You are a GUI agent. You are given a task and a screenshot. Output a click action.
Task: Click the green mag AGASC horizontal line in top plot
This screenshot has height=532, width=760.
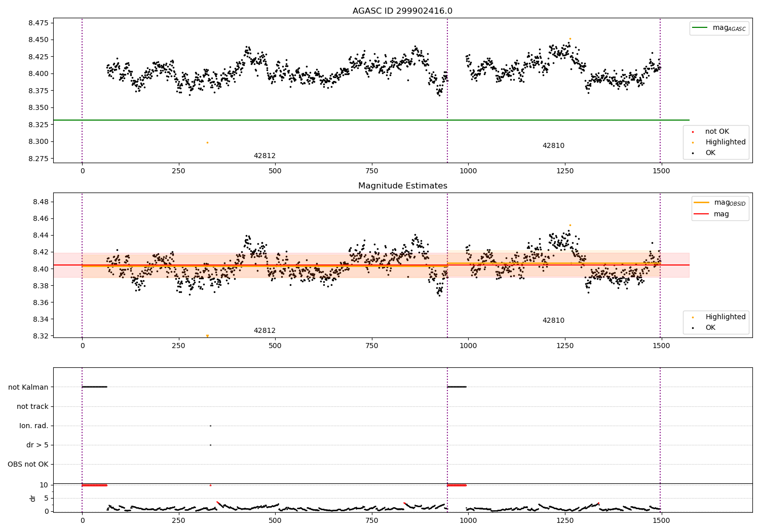pyautogui.click(x=371, y=120)
